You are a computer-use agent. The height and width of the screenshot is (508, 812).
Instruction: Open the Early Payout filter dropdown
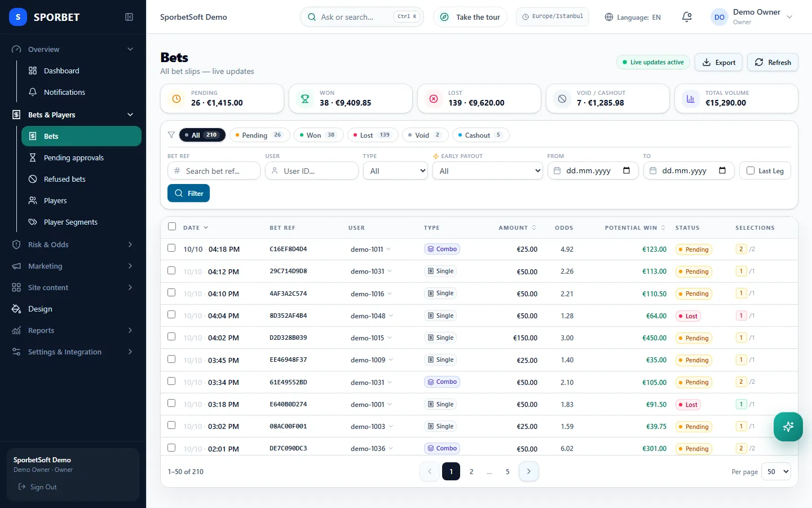[487, 170]
